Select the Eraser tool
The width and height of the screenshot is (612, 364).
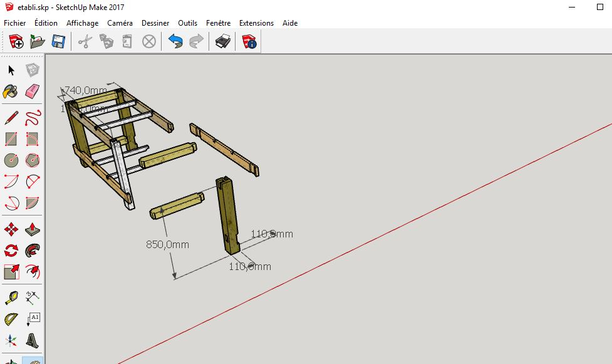(x=33, y=92)
